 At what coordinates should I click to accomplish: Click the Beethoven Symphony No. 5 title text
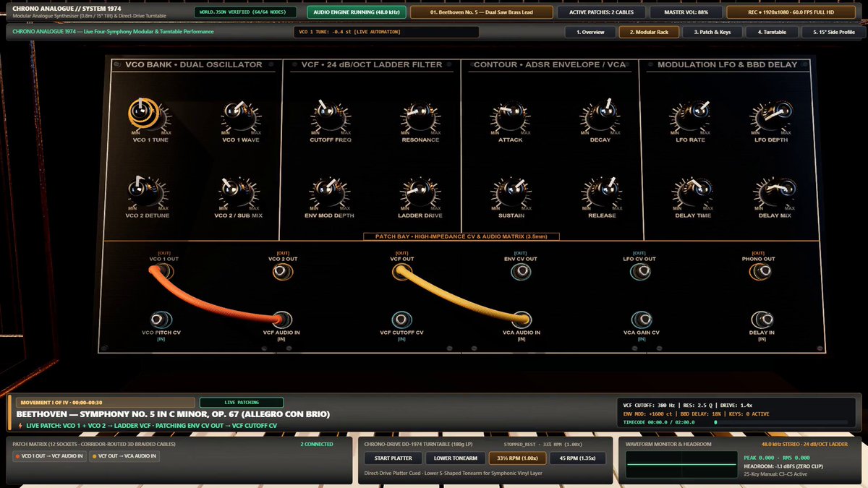pyautogui.click(x=173, y=414)
